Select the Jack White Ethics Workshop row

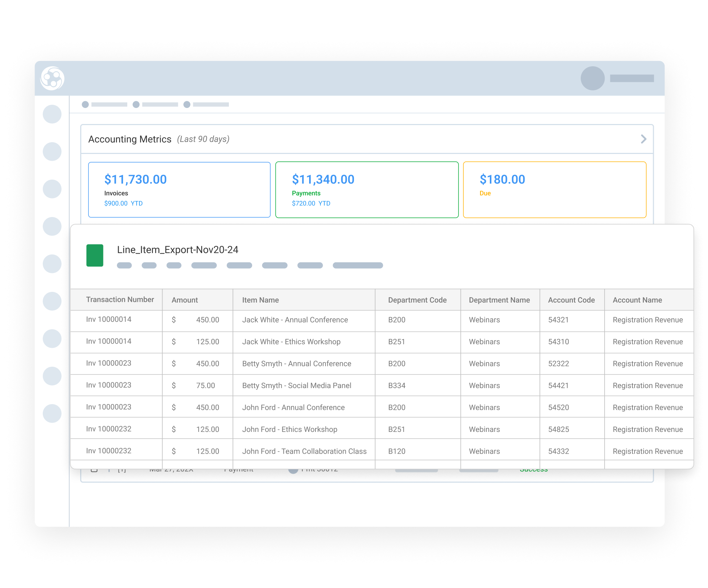pyautogui.click(x=304, y=342)
